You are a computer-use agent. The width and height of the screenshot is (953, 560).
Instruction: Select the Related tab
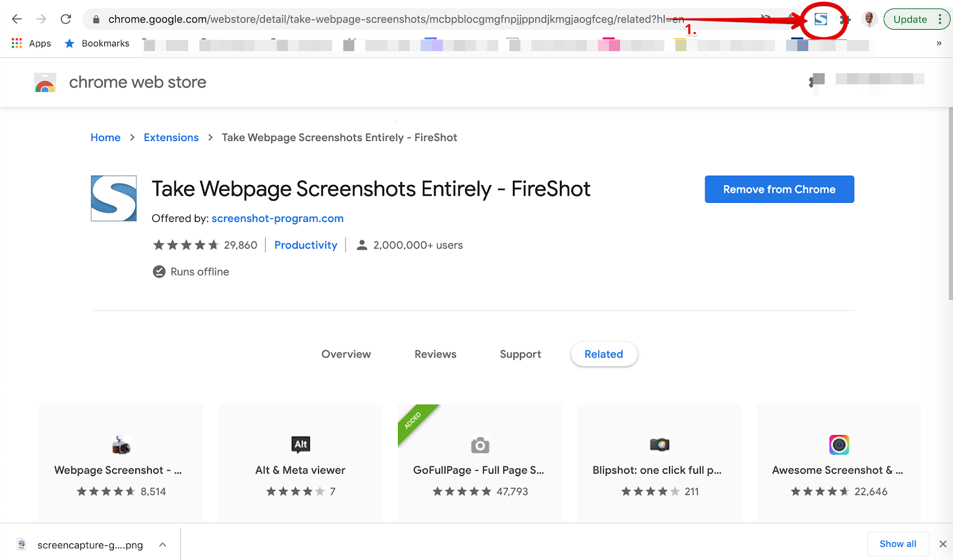(604, 354)
